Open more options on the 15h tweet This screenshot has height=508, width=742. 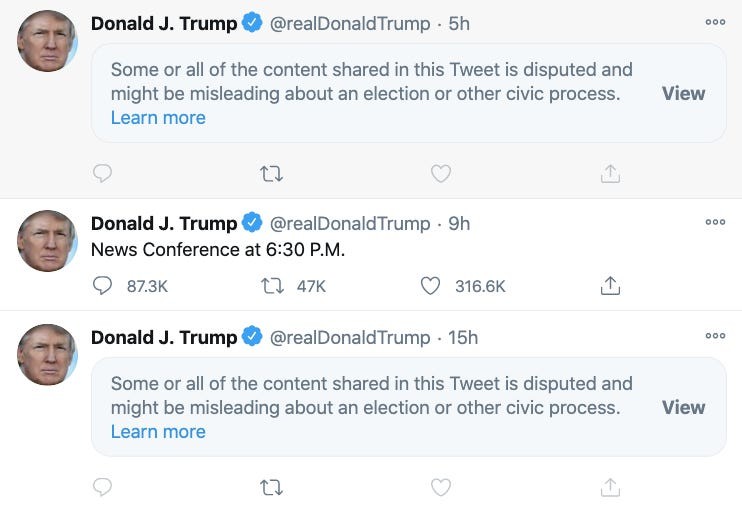715,336
